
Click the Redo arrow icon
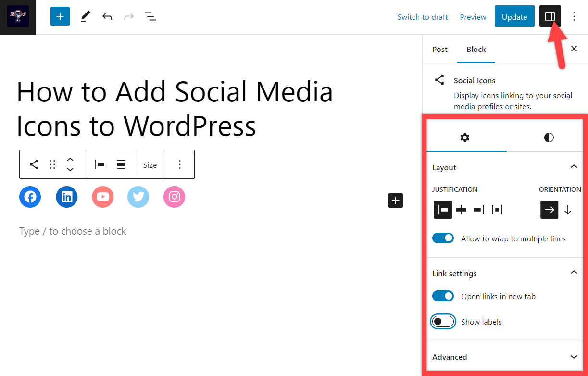129,17
